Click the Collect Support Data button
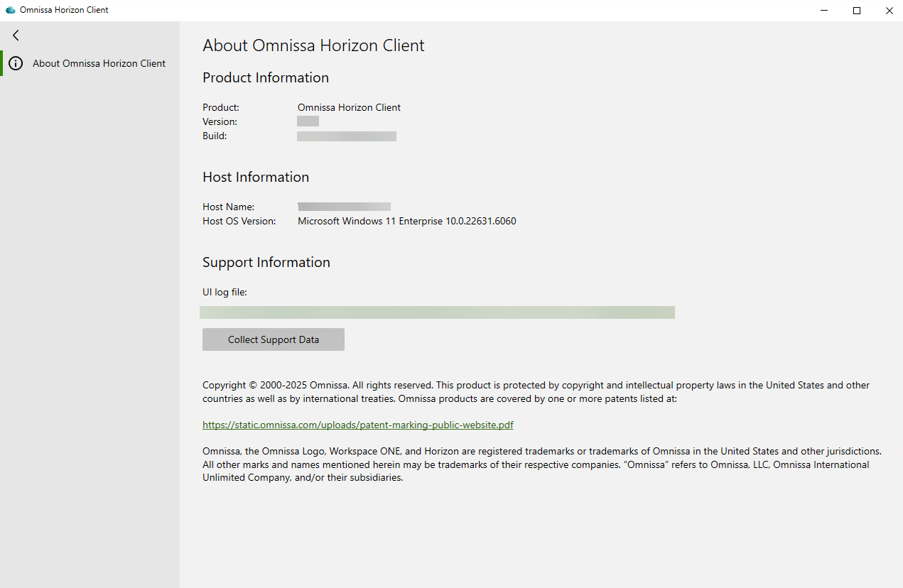The height and width of the screenshot is (588, 903). tap(274, 339)
